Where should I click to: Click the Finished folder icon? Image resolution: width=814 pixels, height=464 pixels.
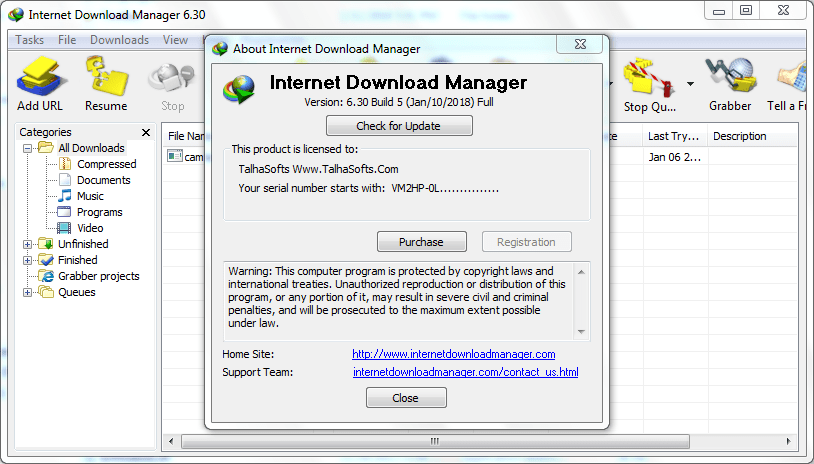pos(46,260)
